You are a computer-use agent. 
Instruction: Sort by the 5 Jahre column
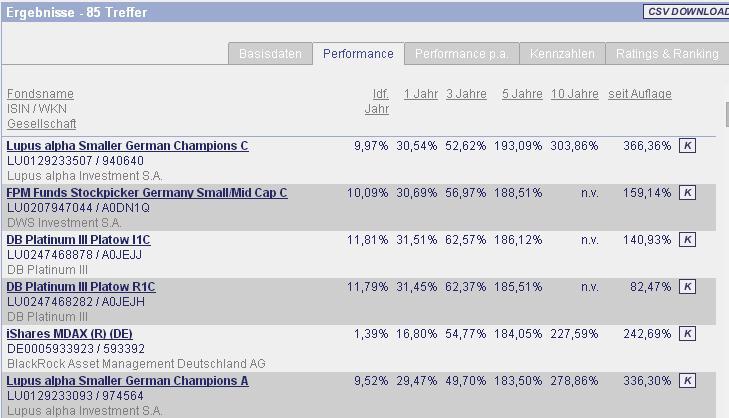(522, 94)
